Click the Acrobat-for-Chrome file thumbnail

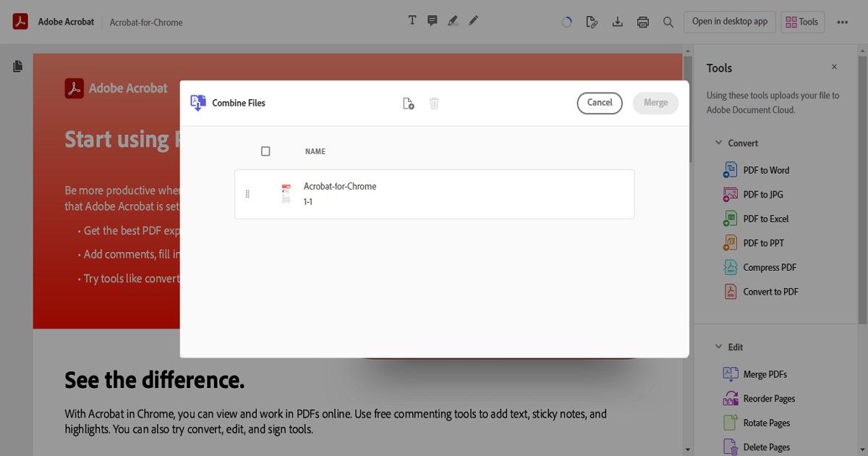286,194
